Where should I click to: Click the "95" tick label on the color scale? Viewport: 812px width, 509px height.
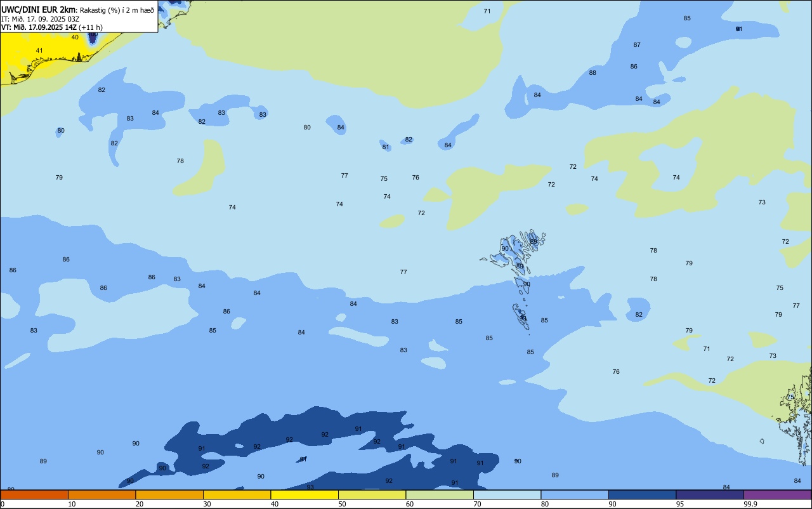[680, 504]
